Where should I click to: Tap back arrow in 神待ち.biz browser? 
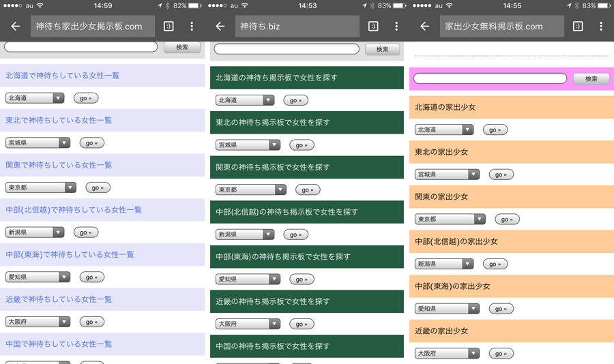[220, 26]
